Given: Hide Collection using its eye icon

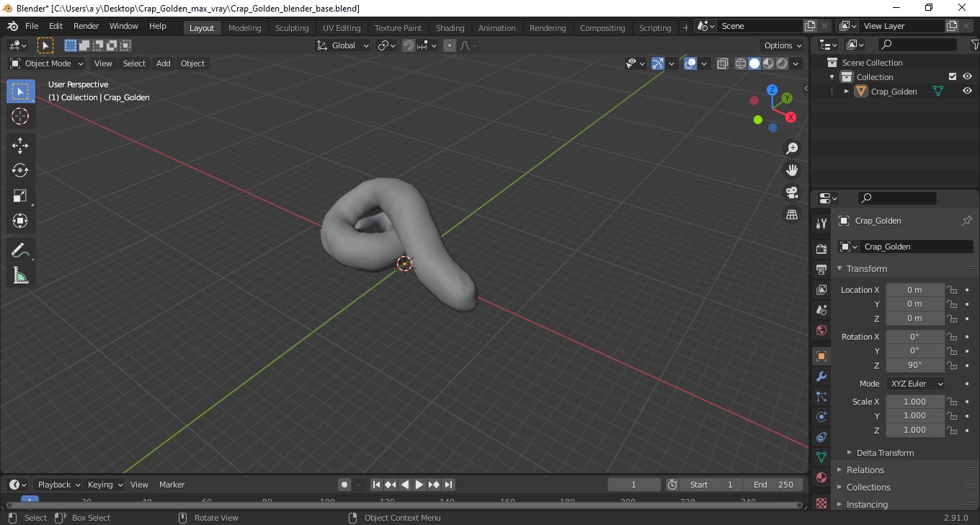Looking at the screenshot, I should (x=967, y=76).
